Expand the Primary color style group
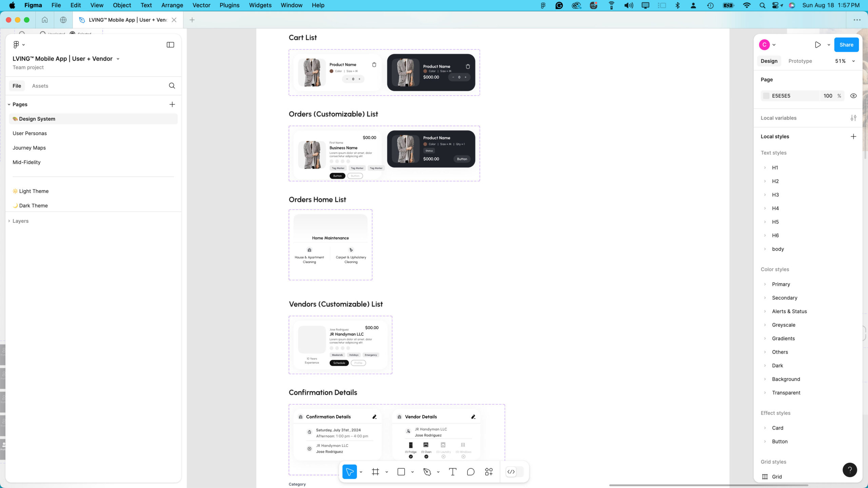The width and height of the screenshot is (868, 488). pos(765,284)
